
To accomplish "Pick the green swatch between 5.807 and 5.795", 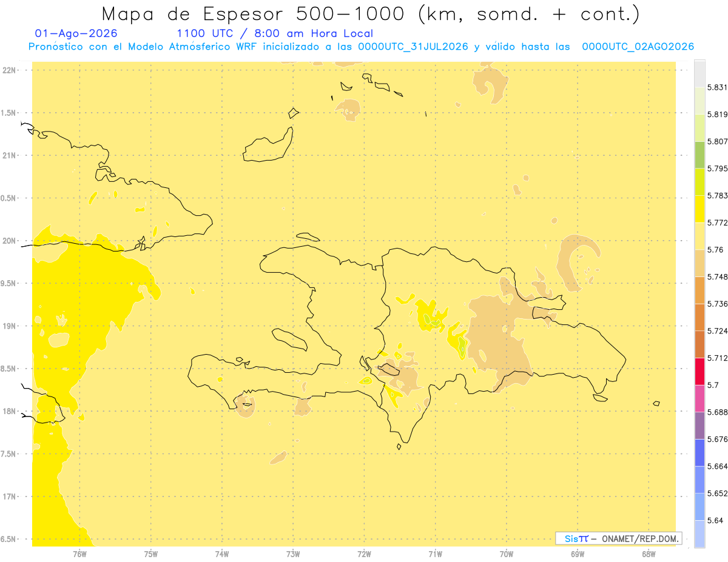I will (x=699, y=155).
